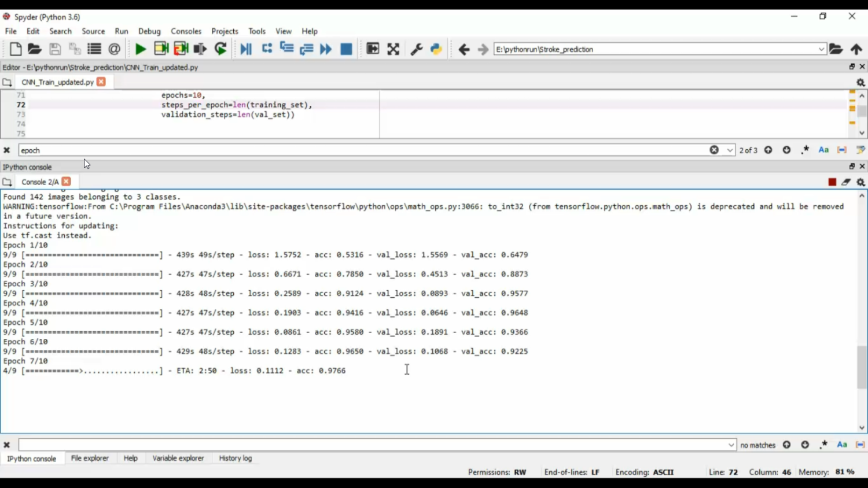Open the Preferences wrench icon
This screenshot has height=488, width=868.
416,49
